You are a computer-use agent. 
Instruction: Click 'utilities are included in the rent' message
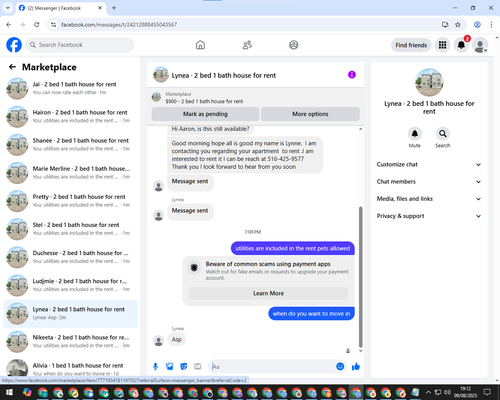click(293, 248)
